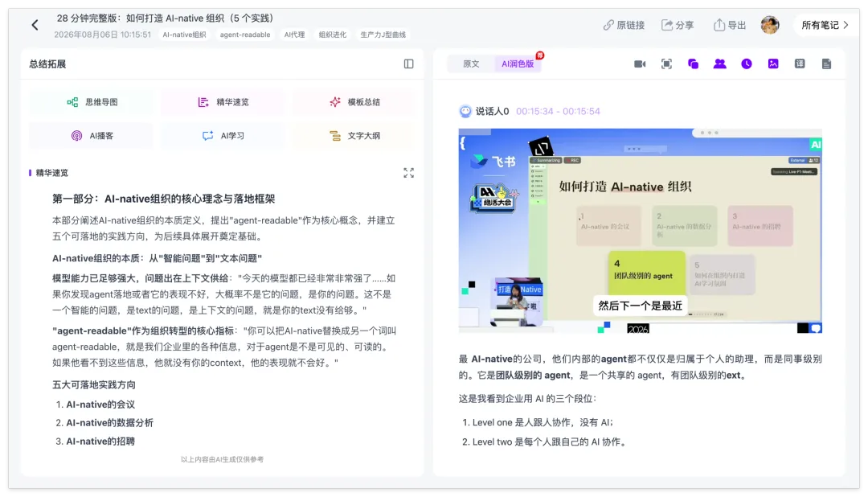Click the document page icon
Image resolution: width=868 pixels, height=497 pixels.
pos(826,64)
